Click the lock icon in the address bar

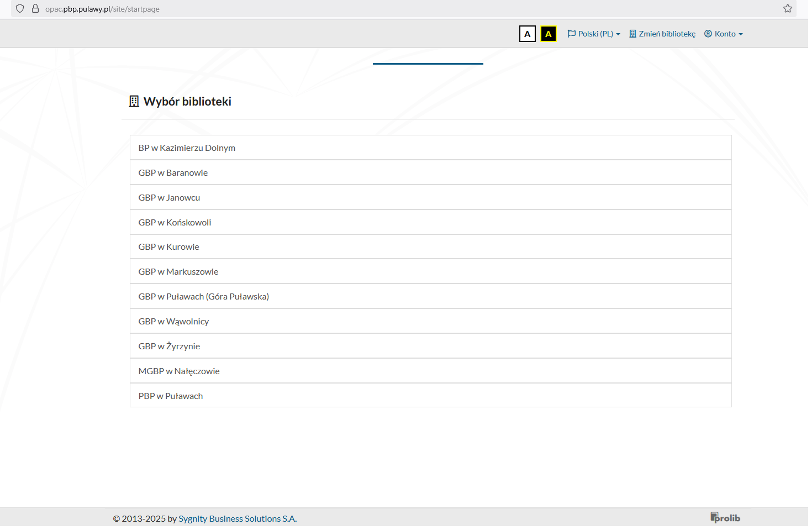coord(35,8)
